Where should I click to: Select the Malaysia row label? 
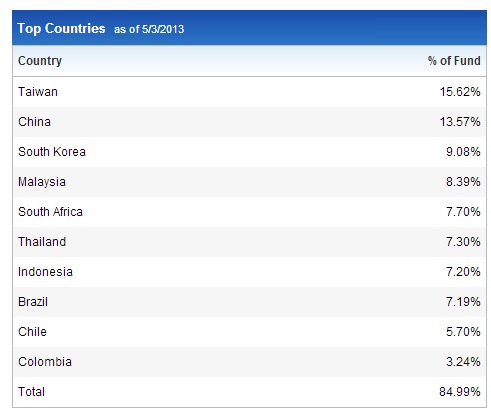pos(42,182)
